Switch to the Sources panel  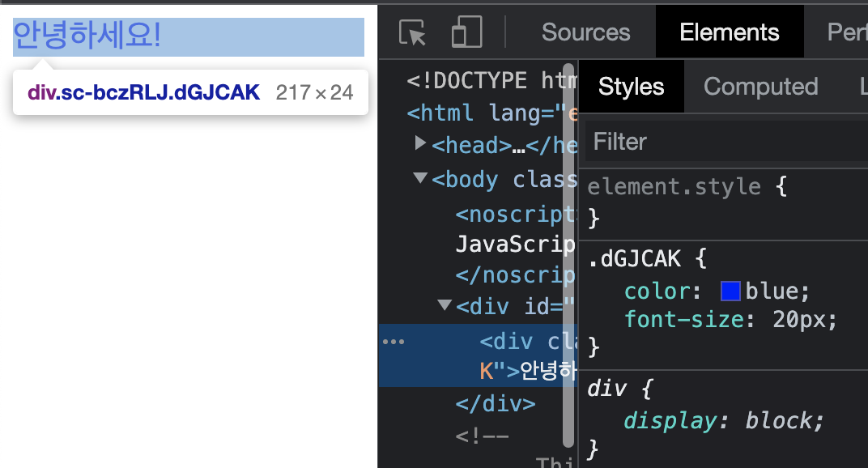coord(585,32)
